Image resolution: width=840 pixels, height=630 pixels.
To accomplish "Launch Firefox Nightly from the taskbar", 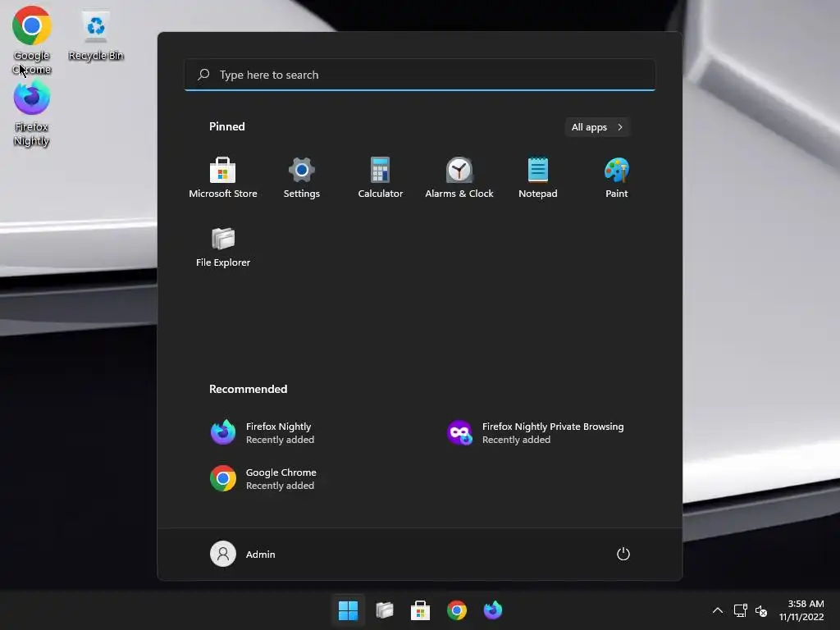I will click(x=493, y=610).
